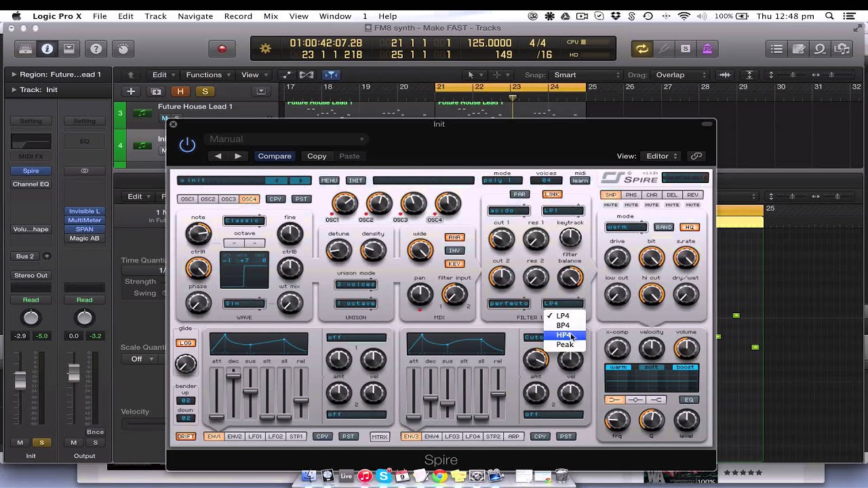This screenshot has width=868, height=488.
Task: Click Spire insert slot in channel strip
Action: [31, 171]
